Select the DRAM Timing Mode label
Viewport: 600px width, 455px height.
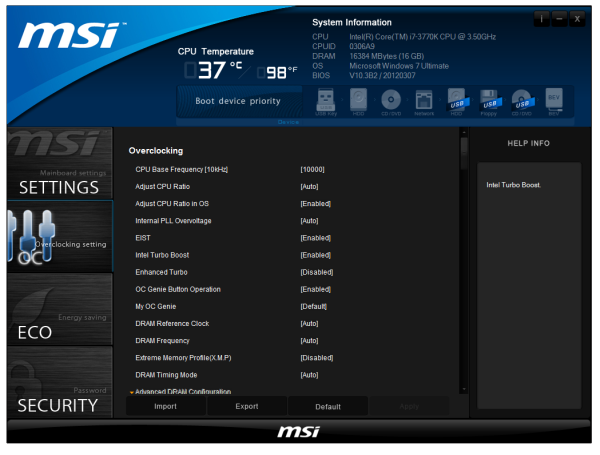point(166,375)
